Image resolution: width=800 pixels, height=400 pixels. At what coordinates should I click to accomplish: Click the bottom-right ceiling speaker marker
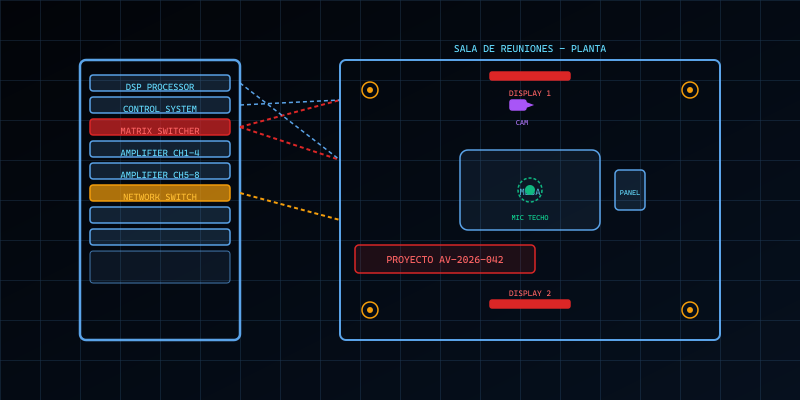pyautogui.click(x=690, y=310)
